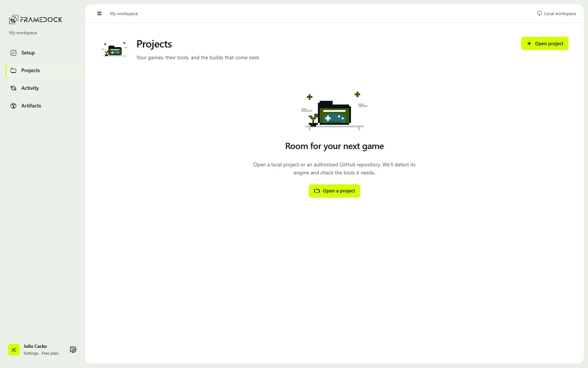Click the Julio Cacko profile name

[x=35, y=346]
